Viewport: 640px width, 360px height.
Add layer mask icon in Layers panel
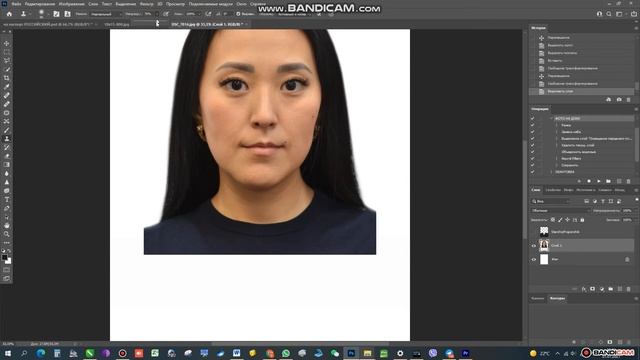(x=593, y=289)
